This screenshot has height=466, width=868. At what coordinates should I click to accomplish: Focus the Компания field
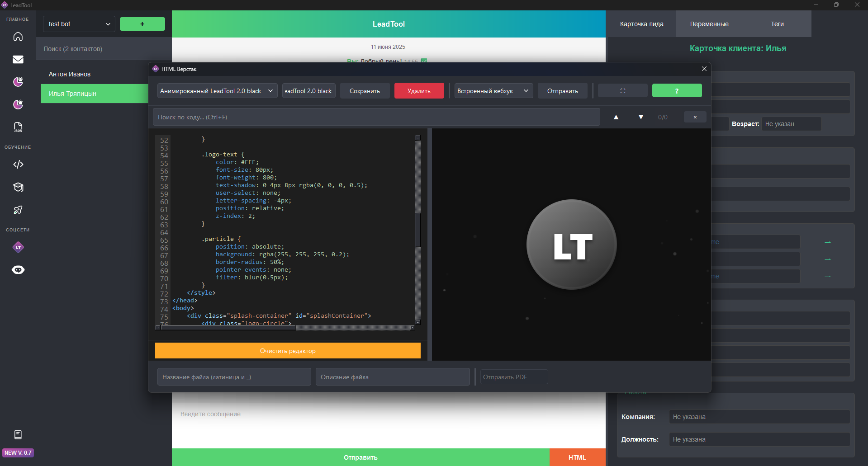(759, 417)
